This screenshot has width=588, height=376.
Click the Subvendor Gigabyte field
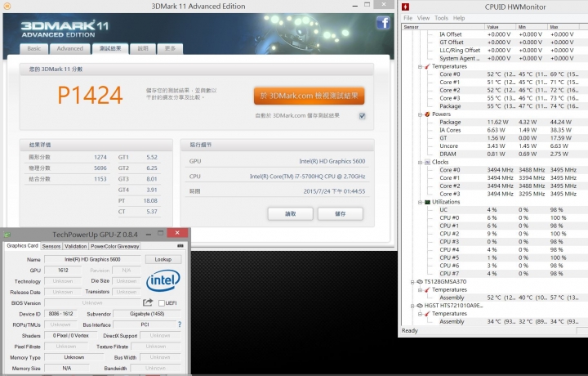tap(147, 314)
